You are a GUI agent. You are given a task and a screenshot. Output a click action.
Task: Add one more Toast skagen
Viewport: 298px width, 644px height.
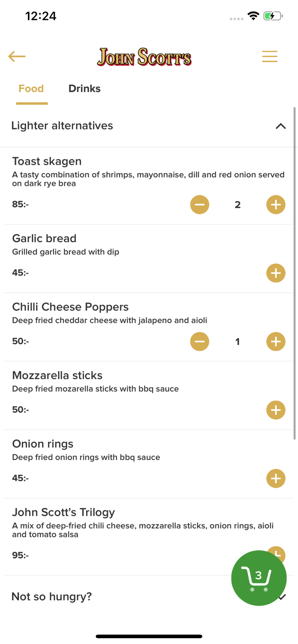tap(276, 204)
